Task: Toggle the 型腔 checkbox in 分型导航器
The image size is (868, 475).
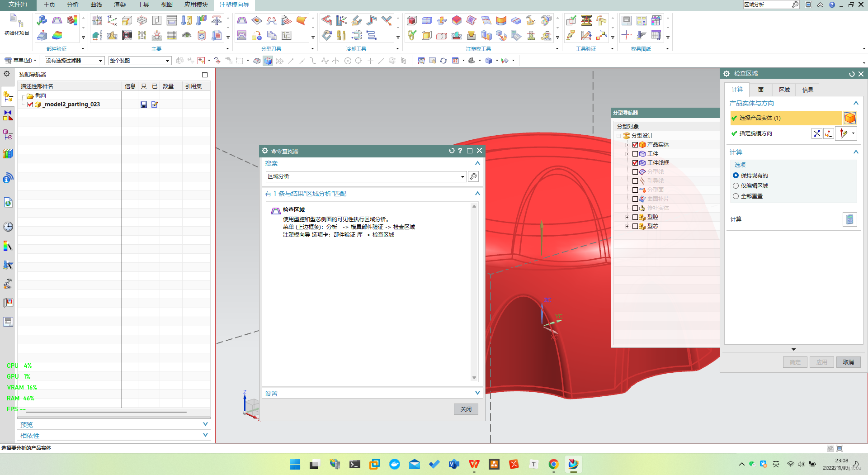Action: tap(635, 217)
